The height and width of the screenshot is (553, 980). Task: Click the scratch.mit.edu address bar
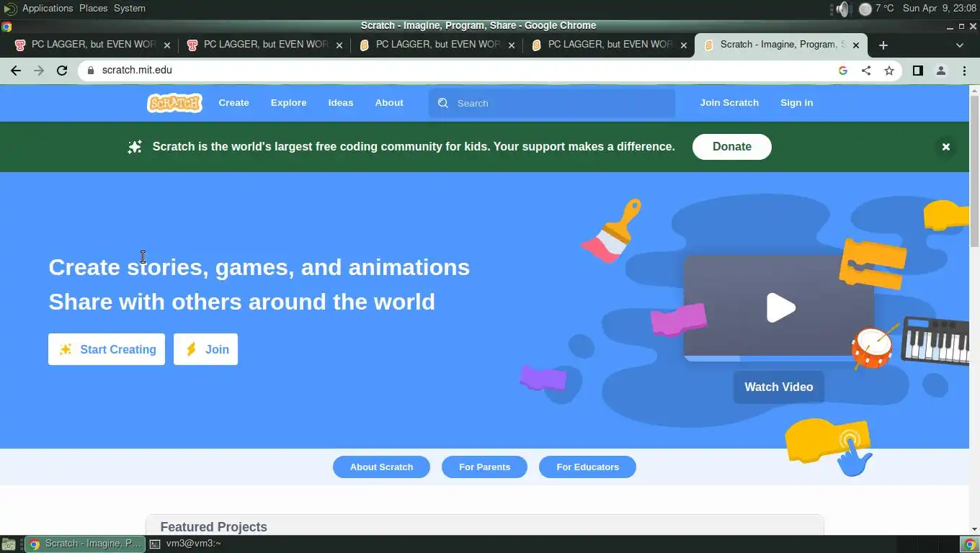point(461,71)
